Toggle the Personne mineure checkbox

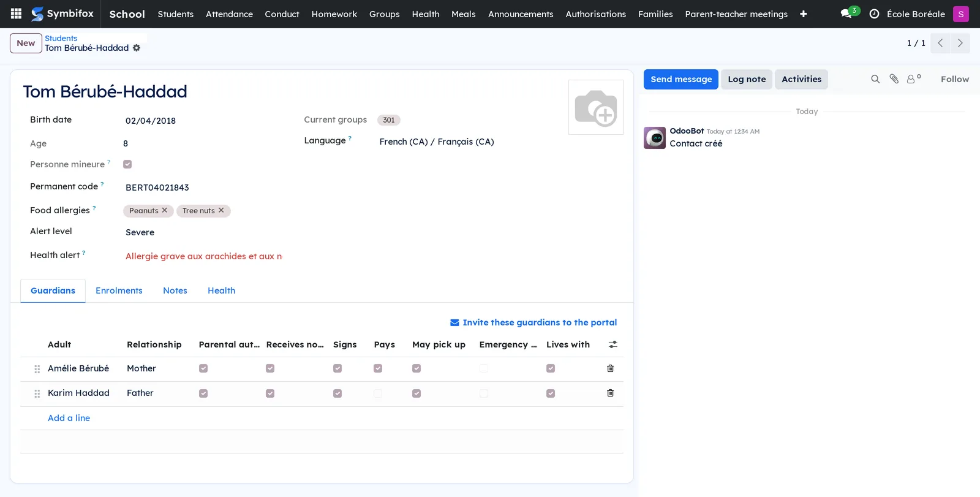[127, 164]
